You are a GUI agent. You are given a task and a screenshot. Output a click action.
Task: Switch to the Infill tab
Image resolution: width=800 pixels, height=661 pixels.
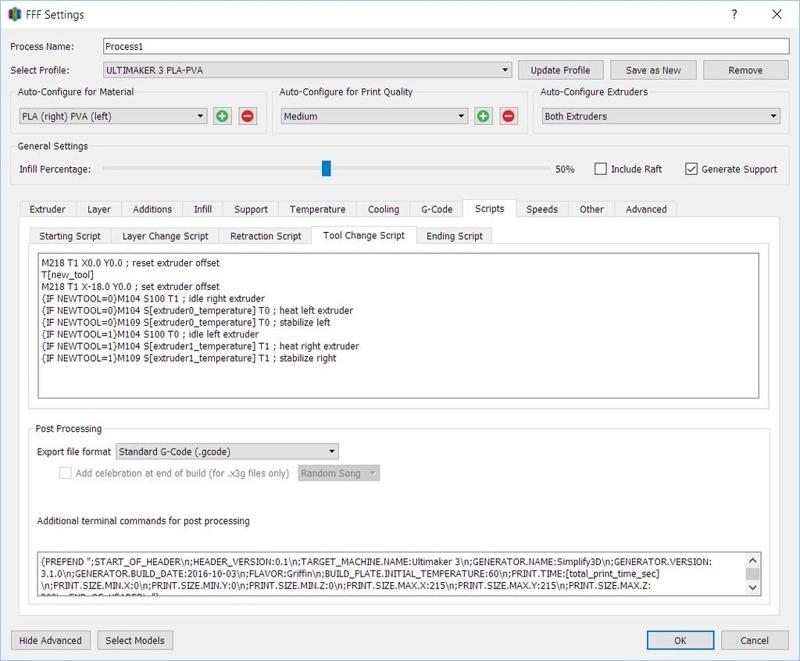(x=203, y=209)
